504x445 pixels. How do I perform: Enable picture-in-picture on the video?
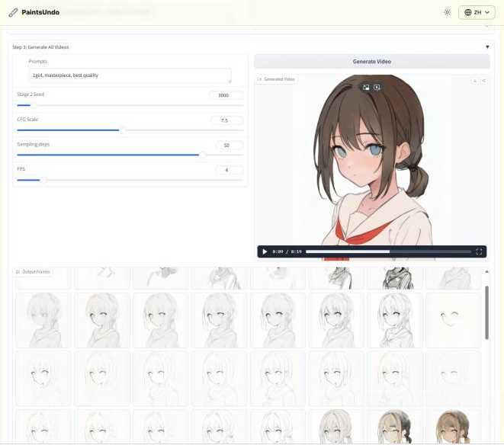coord(366,87)
